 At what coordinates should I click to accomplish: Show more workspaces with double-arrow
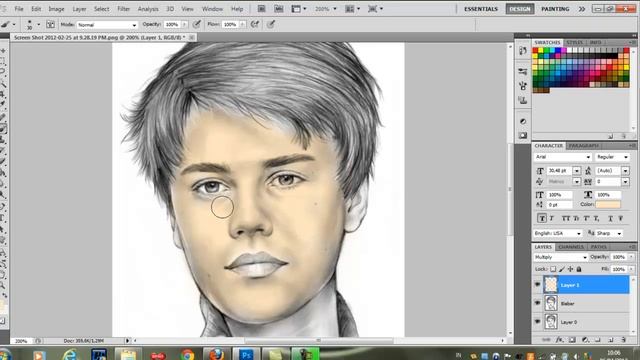point(582,9)
